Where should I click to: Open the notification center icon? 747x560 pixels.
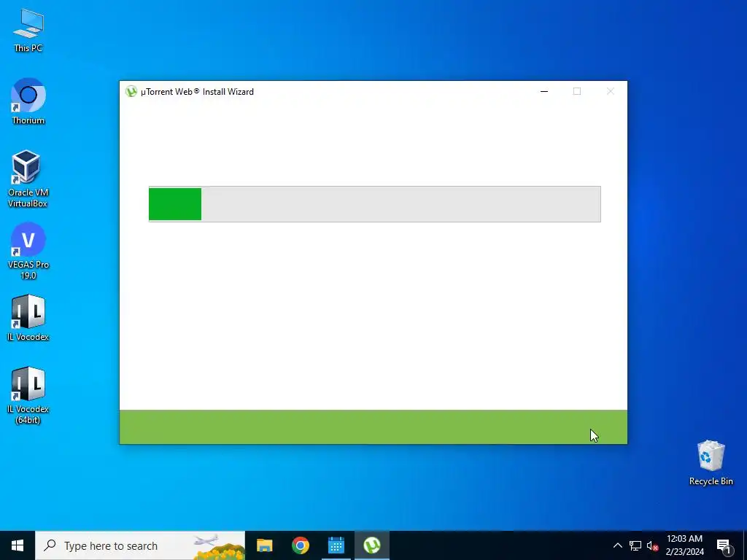point(724,545)
